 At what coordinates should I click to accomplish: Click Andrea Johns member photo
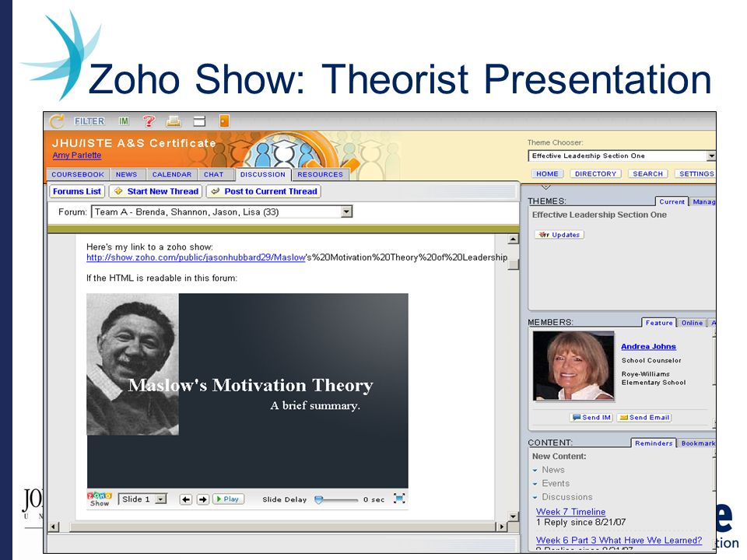573,366
